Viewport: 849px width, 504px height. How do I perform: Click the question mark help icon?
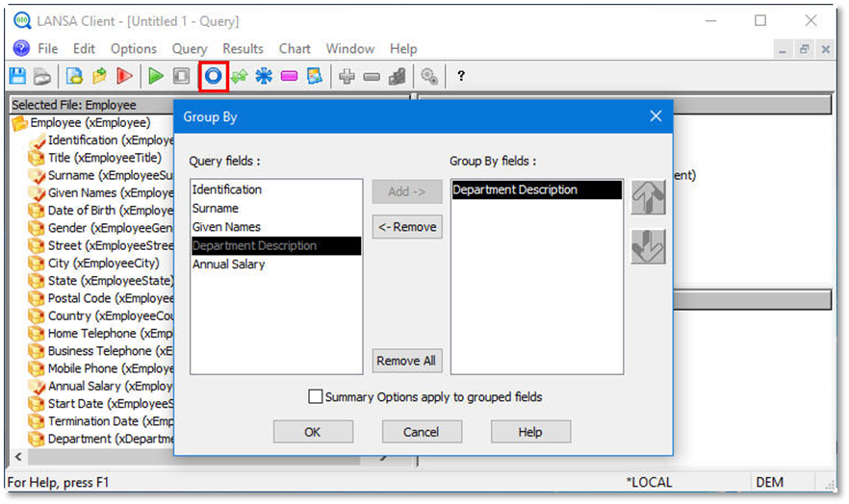pyautogui.click(x=461, y=76)
